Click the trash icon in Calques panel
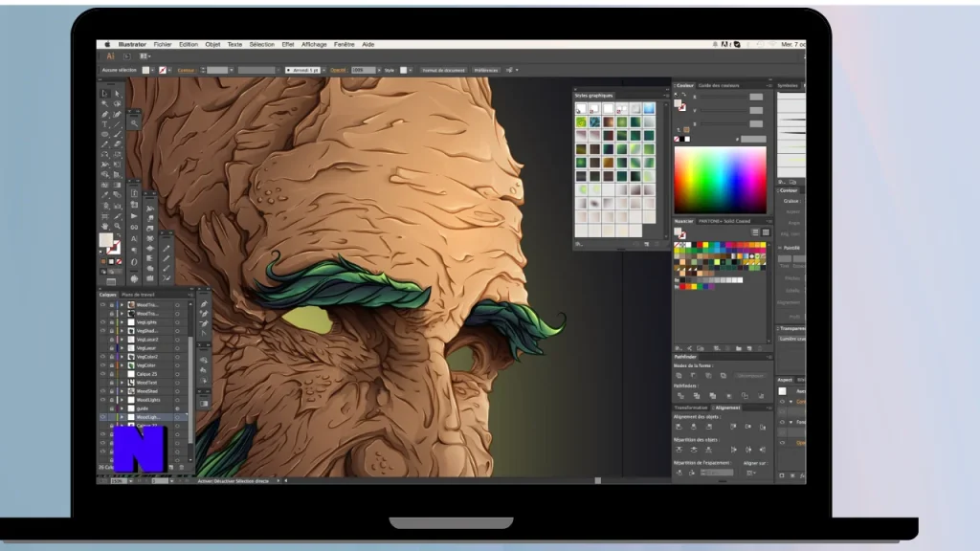The width and height of the screenshot is (980, 551). coord(182,467)
